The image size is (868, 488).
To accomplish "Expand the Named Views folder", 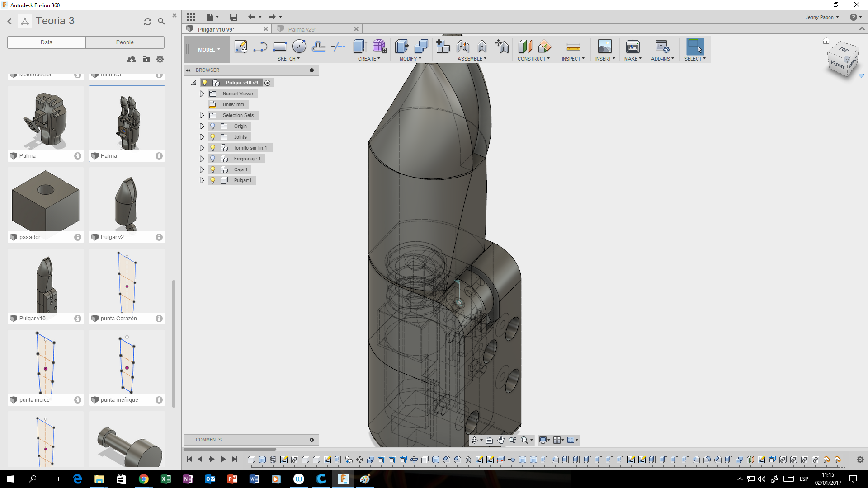I will 202,94.
